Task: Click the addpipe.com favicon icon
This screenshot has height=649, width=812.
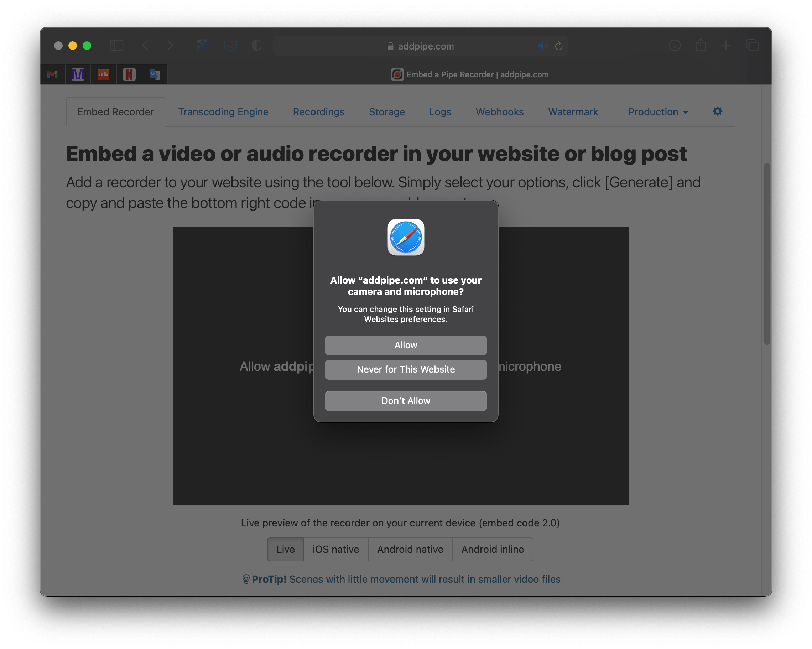Action: [397, 74]
